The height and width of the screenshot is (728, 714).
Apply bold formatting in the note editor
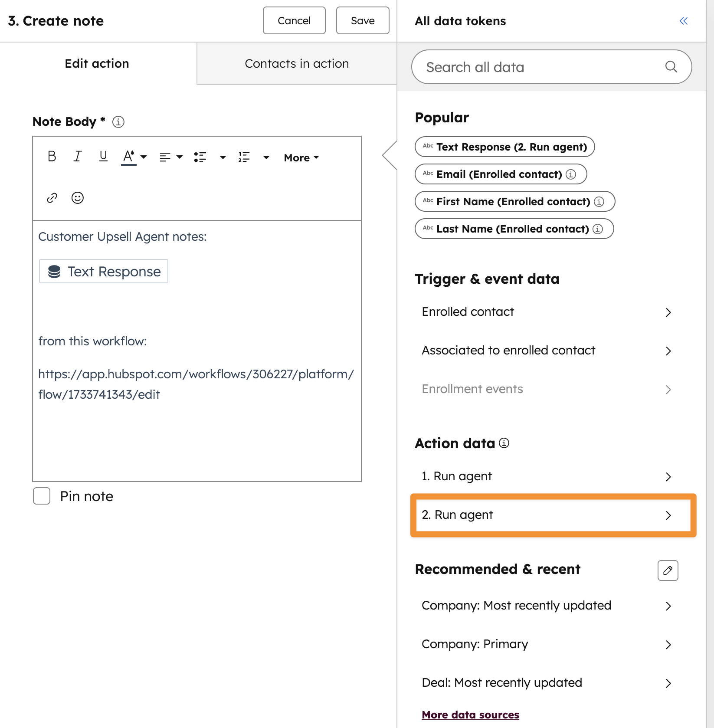52,157
